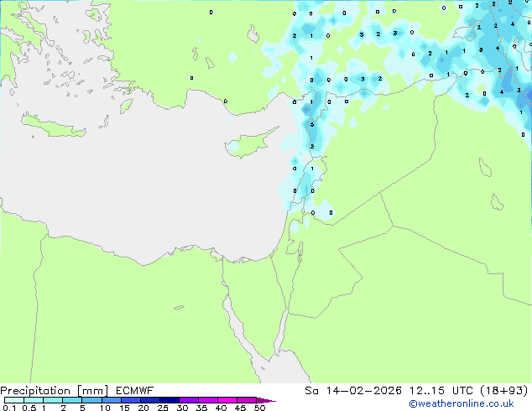Screen dimensions: 532x411
Task: Select the 'ECMWF' model label
Action: click(x=135, y=391)
